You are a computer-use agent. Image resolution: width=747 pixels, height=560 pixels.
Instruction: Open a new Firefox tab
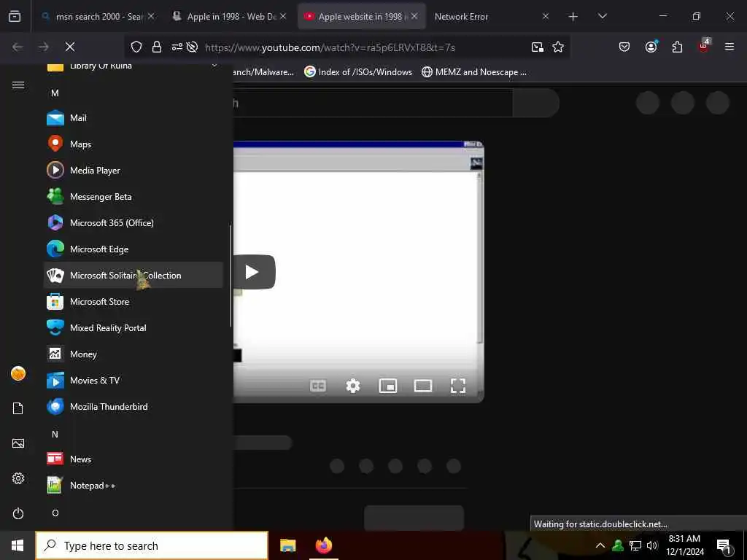click(x=573, y=17)
